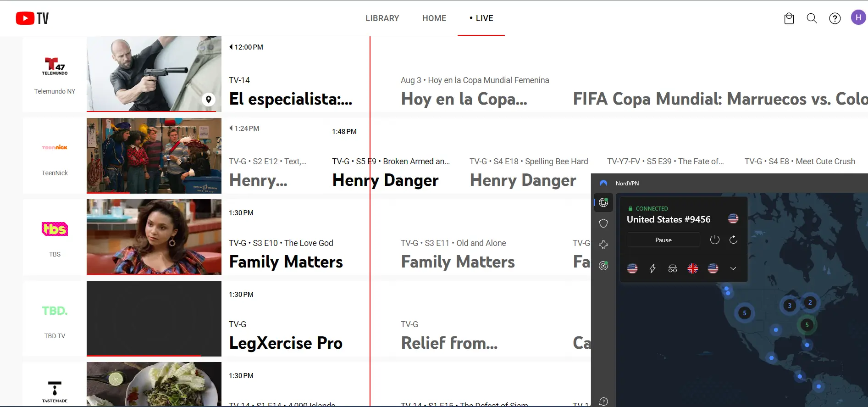Click NordVPN map cluster numbered 2
The width and height of the screenshot is (868, 407).
(x=810, y=302)
